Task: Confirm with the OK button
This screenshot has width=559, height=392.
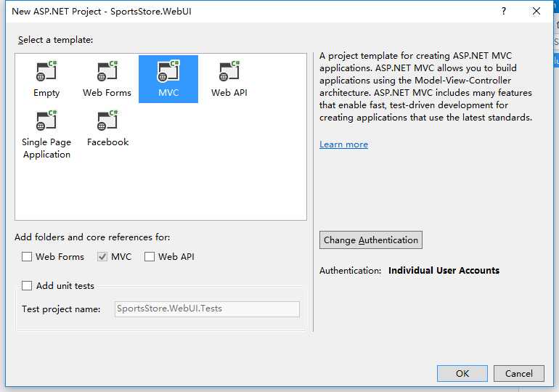Action: pyautogui.click(x=462, y=373)
